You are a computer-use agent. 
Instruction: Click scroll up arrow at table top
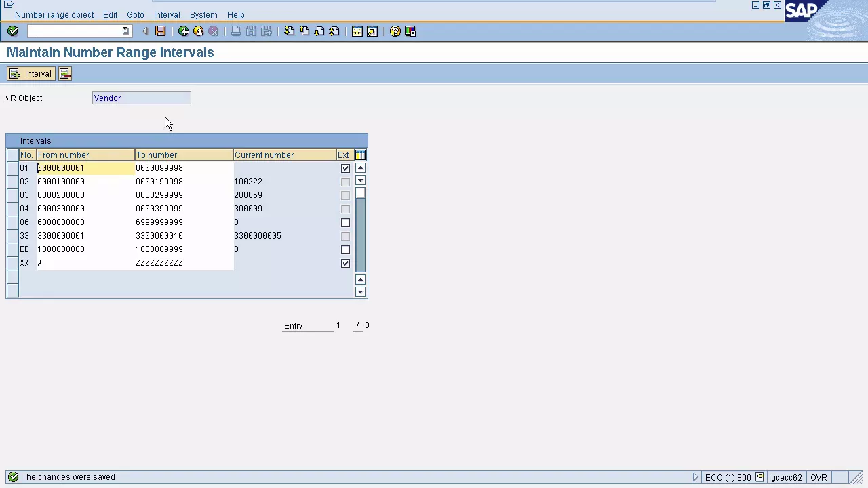point(361,168)
